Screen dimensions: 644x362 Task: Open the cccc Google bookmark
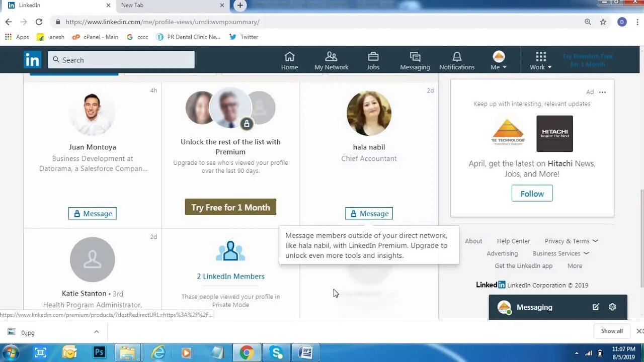coord(137,37)
